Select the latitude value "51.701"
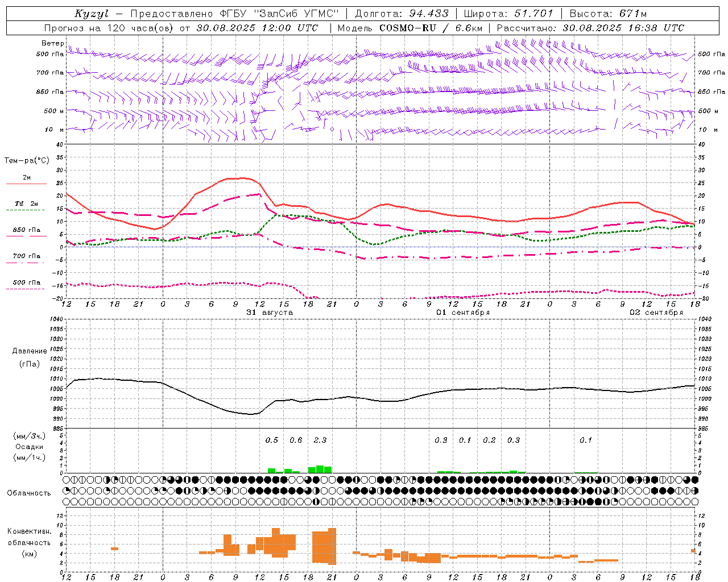Image resolution: width=728 pixels, height=582 pixels. [x=533, y=14]
